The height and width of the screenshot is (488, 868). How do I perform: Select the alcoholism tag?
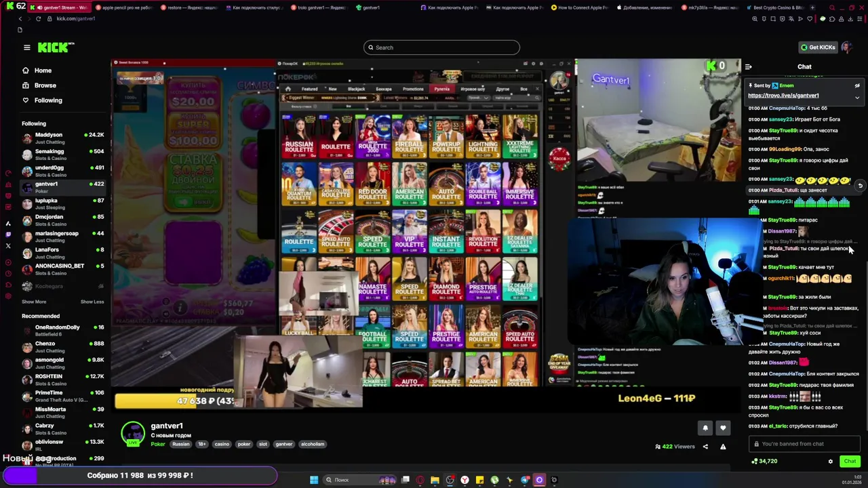click(313, 445)
